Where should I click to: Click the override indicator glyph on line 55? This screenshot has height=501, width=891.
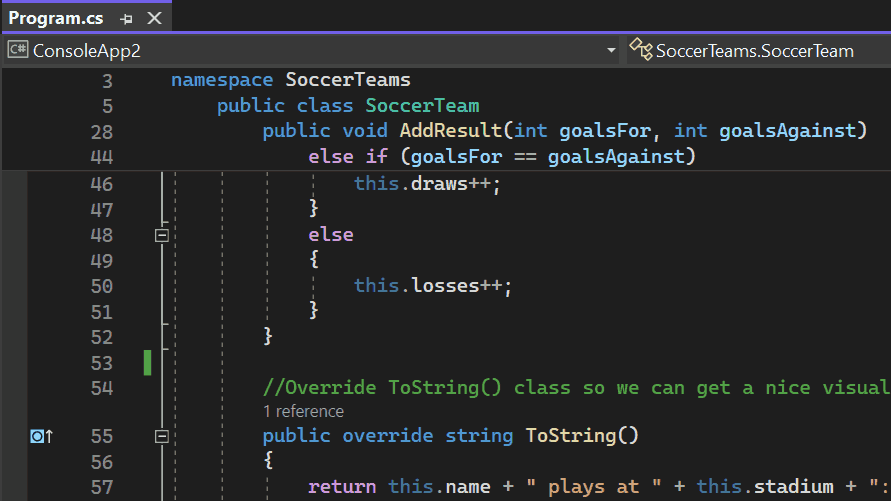[x=41, y=436]
